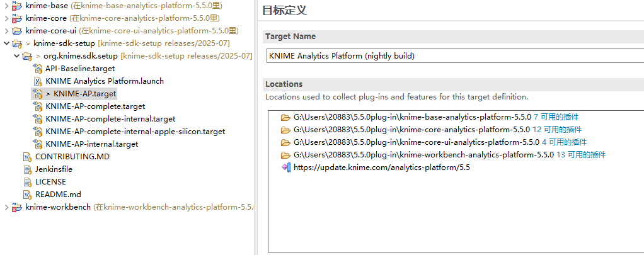
Task: Expand the knime-core-ui project node
Action: click(x=6, y=31)
